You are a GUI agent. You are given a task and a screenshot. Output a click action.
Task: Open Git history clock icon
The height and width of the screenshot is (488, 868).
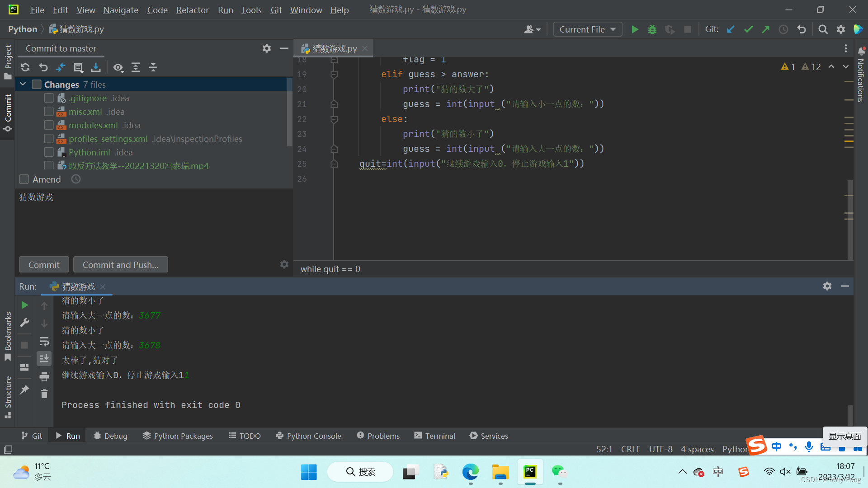click(x=783, y=29)
